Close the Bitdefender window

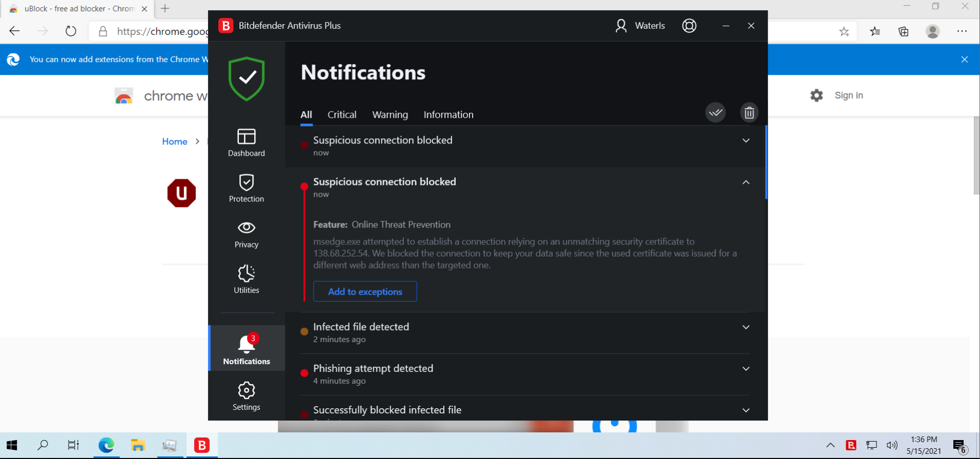click(x=751, y=26)
